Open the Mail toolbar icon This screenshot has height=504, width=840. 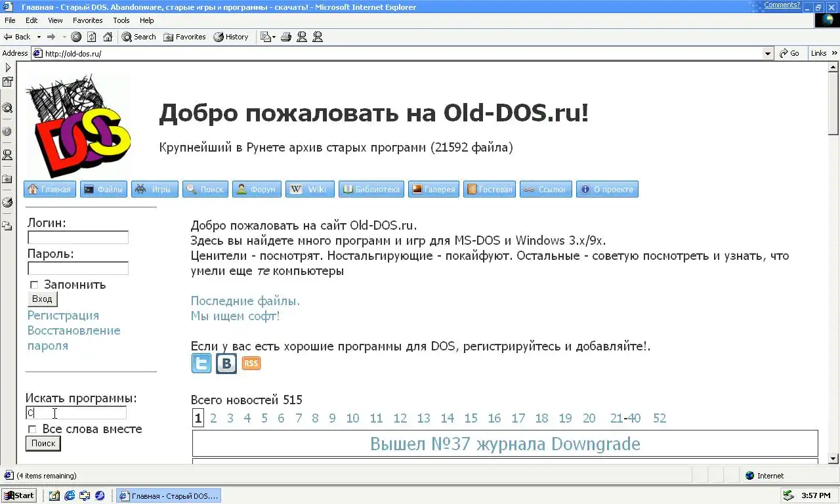point(265,37)
